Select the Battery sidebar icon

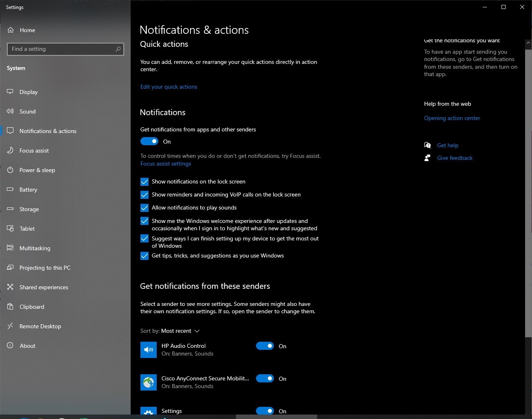click(x=10, y=190)
